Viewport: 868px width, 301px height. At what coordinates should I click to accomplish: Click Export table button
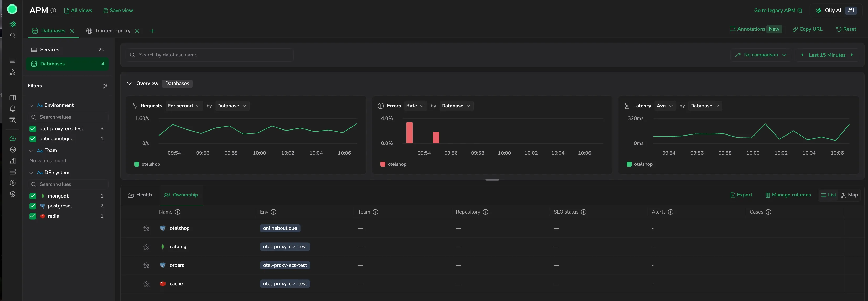point(741,195)
